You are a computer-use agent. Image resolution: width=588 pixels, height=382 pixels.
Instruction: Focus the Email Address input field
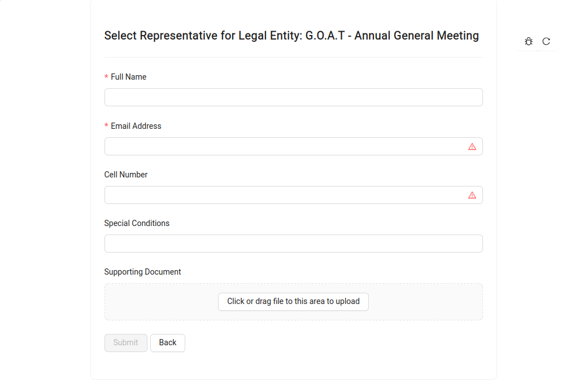tap(293, 146)
